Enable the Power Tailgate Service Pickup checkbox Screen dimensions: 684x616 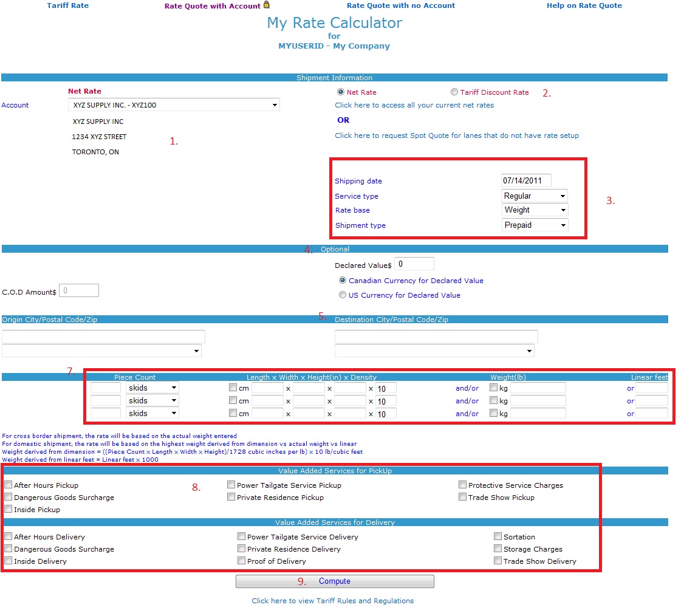(x=231, y=485)
